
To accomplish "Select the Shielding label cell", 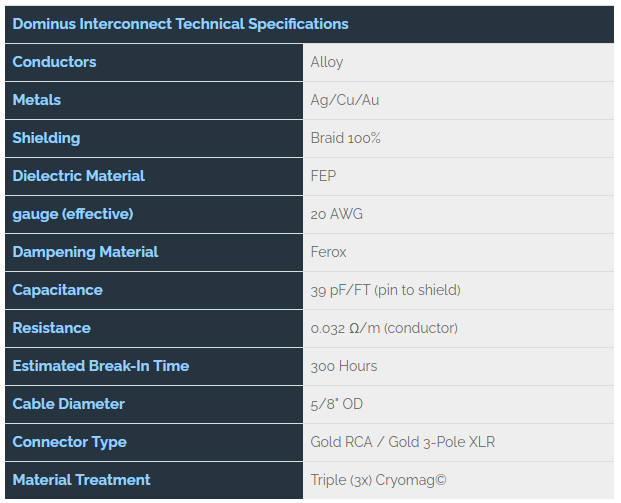I will coord(154,138).
